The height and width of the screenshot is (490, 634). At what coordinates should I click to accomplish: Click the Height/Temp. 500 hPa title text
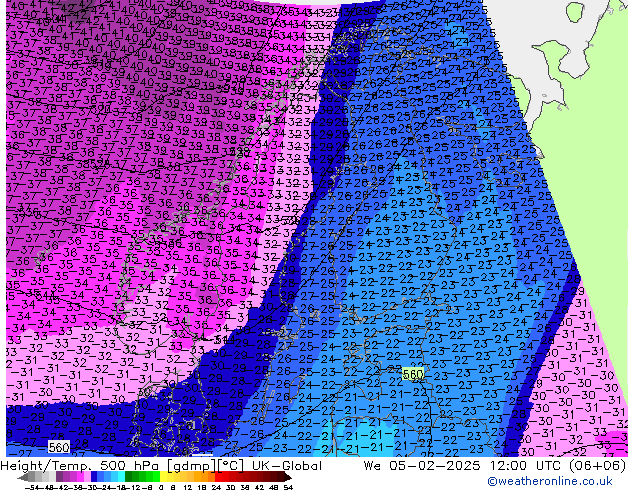(x=82, y=466)
